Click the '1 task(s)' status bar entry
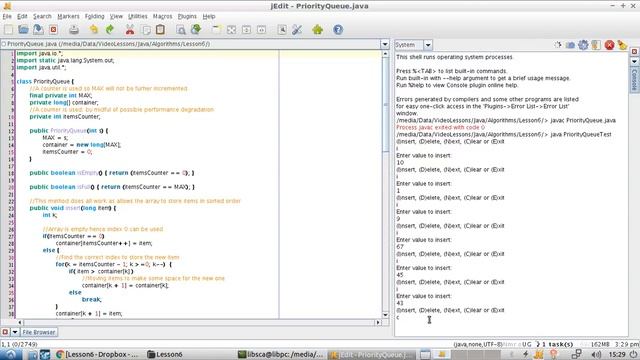The width and height of the screenshot is (640, 360). click(557, 344)
